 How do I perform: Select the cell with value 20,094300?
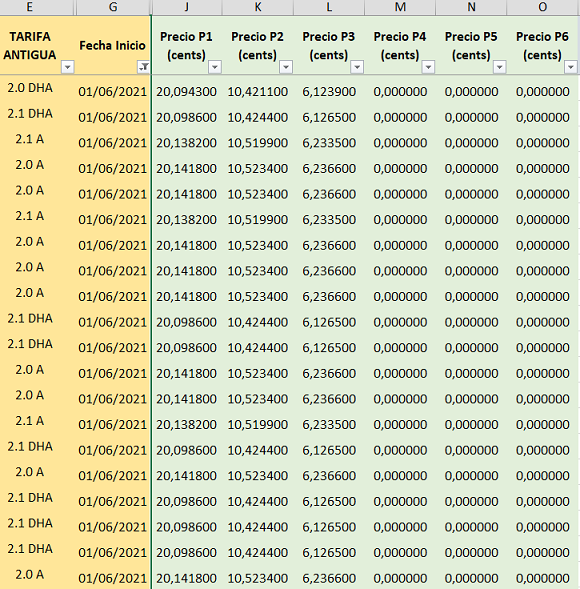click(187, 91)
